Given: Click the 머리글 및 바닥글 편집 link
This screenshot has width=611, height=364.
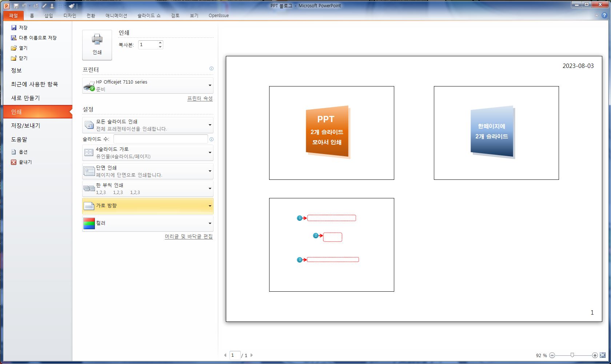Looking at the screenshot, I should [x=189, y=236].
